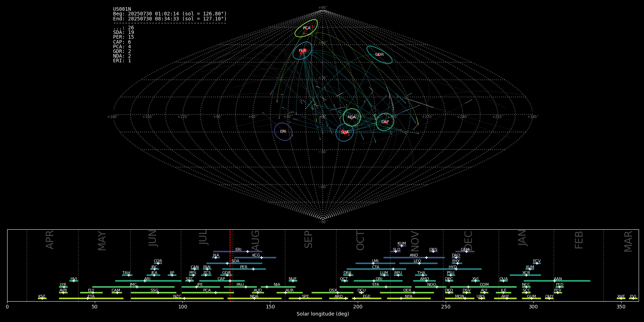Click the CTA shower bar in timeline

pyautogui.click(x=376, y=269)
